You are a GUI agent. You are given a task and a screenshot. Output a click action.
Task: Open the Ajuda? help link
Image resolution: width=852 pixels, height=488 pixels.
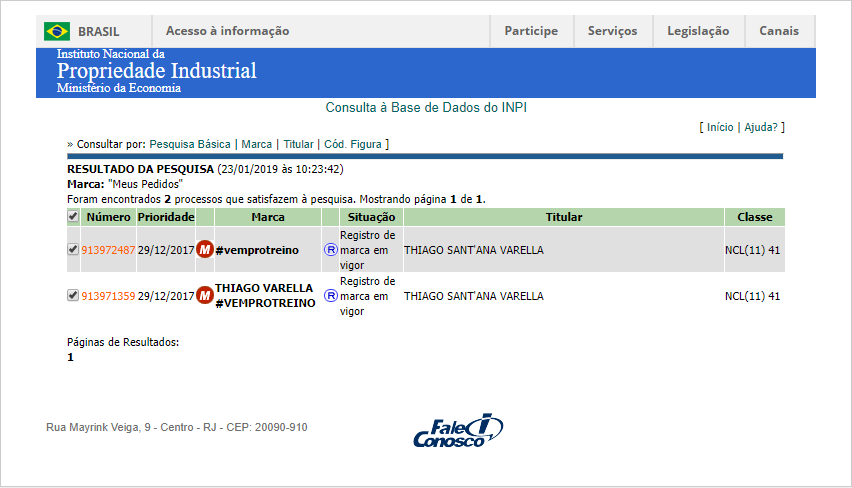pyautogui.click(x=761, y=127)
